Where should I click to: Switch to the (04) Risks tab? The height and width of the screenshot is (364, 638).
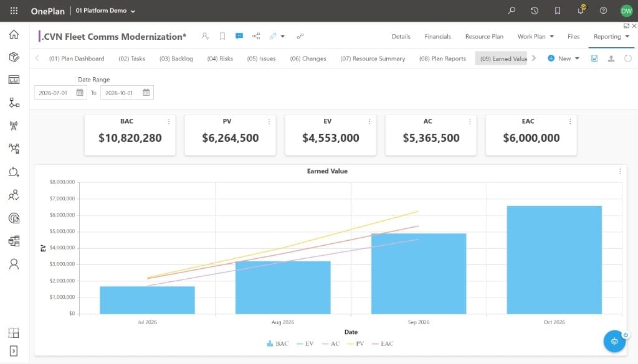point(220,58)
